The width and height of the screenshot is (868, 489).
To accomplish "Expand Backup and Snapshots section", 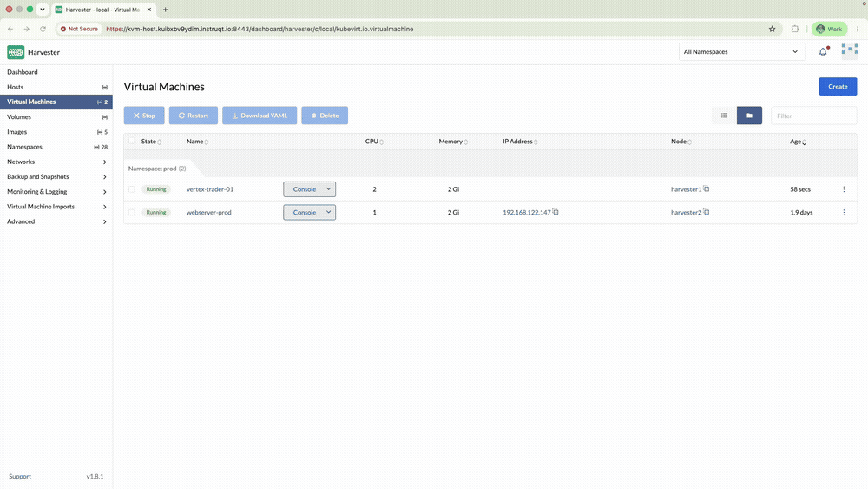I will [x=56, y=176].
